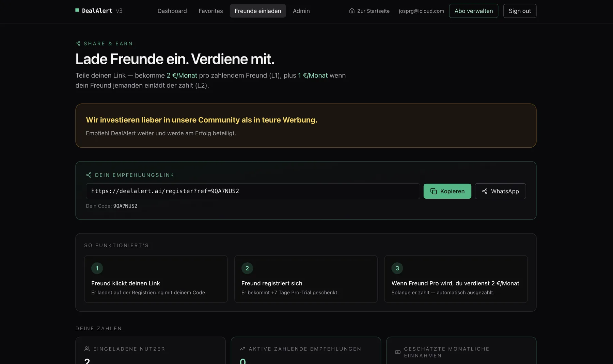Click the '1 €/Monat' highlighted text
The image size is (613, 364).
tap(313, 75)
